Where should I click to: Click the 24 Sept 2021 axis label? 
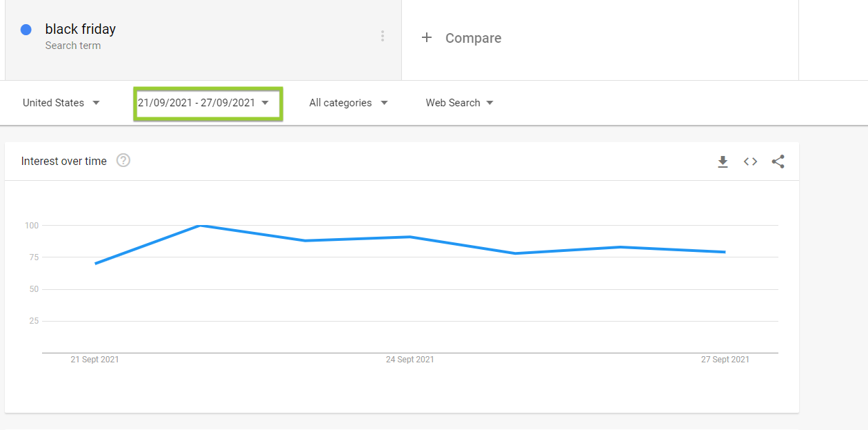click(x=410, y=359)
